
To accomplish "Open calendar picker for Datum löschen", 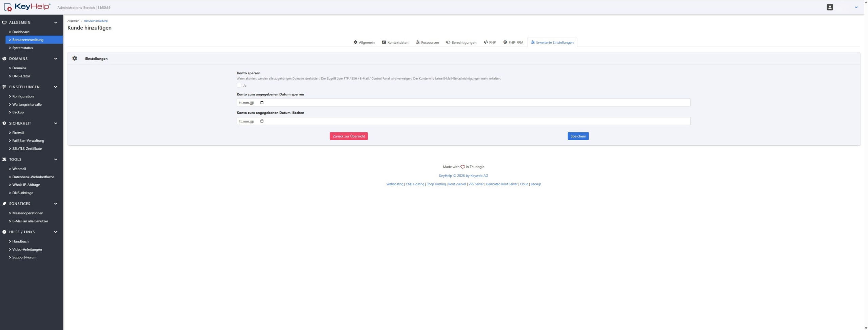I will (x=262, y=121).
